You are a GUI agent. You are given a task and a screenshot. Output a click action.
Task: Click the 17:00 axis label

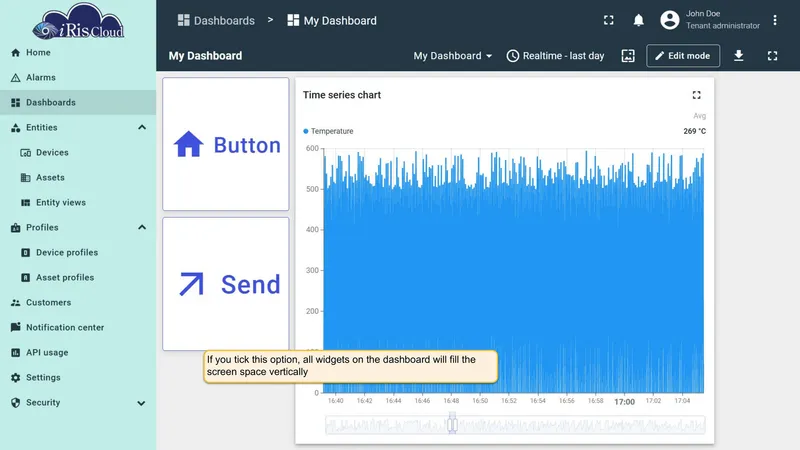click(x=624, y=402)
